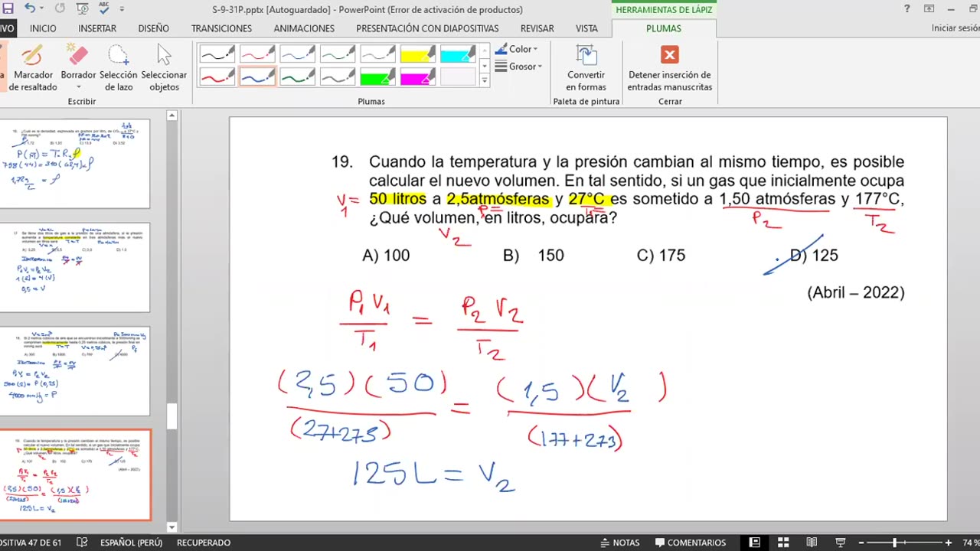Activate the Marcador de resaltado tool

[33, 68]
